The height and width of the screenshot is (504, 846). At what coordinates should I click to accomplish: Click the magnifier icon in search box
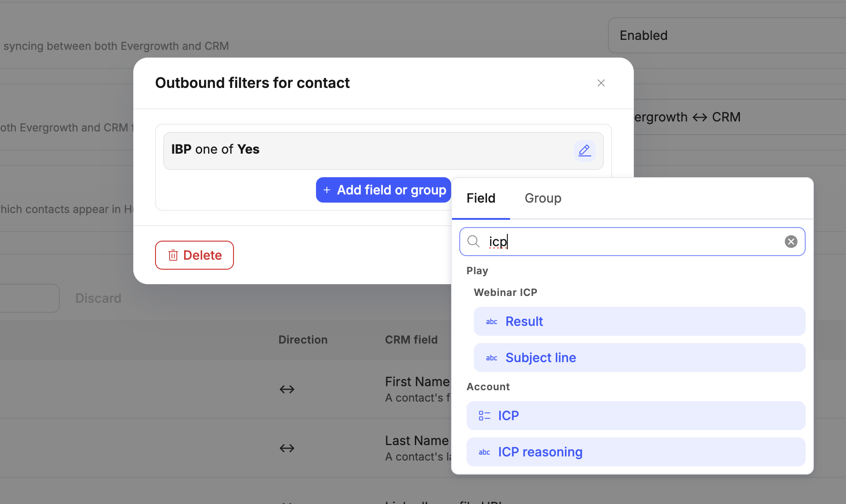(473, 242)
